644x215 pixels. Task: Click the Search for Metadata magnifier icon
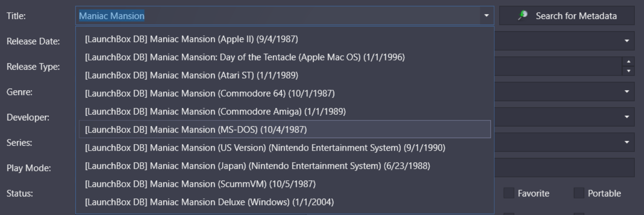click(522, 15)
